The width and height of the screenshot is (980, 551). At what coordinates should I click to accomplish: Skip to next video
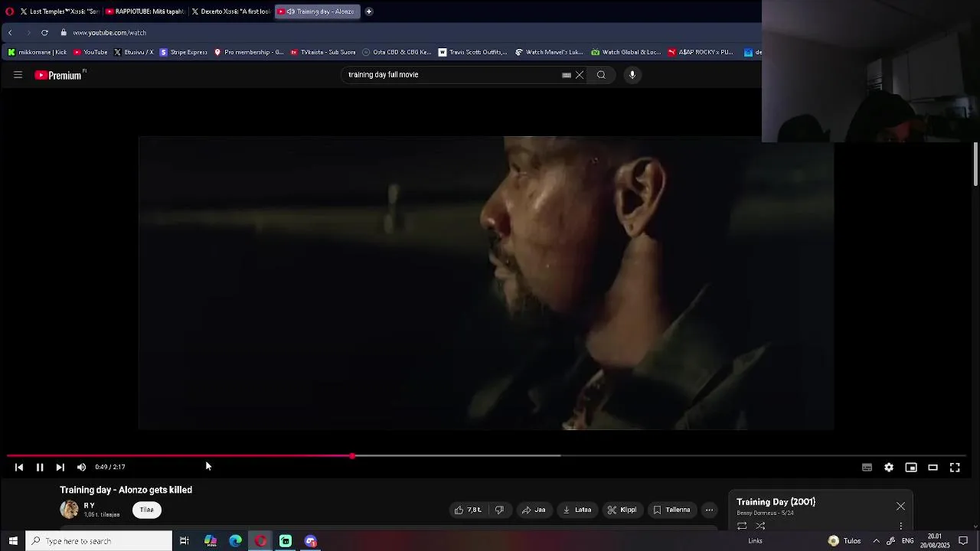point(60,467)
